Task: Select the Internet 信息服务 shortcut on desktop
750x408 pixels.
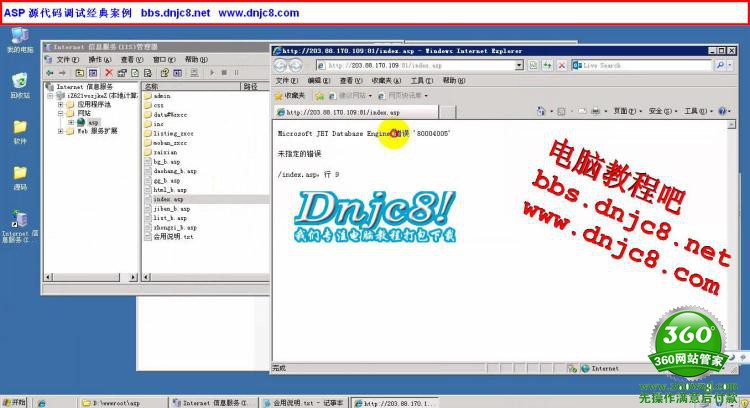Action: click(20, 226)
